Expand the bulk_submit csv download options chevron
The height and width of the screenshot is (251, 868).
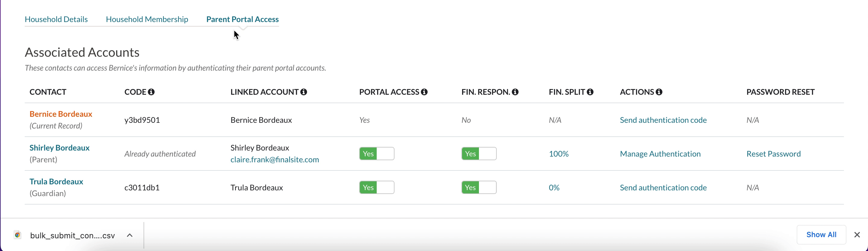[130, 236]
